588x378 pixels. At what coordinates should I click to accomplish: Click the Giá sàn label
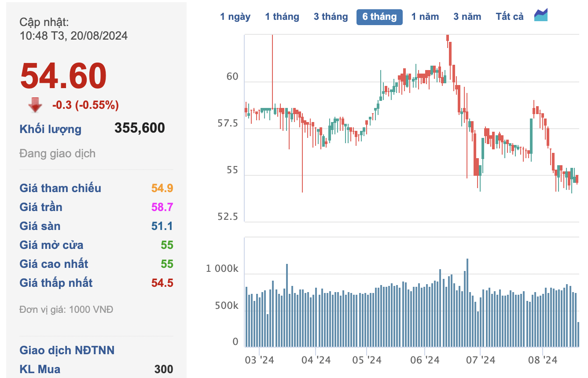pyautogui.click(x=40, y=226)
